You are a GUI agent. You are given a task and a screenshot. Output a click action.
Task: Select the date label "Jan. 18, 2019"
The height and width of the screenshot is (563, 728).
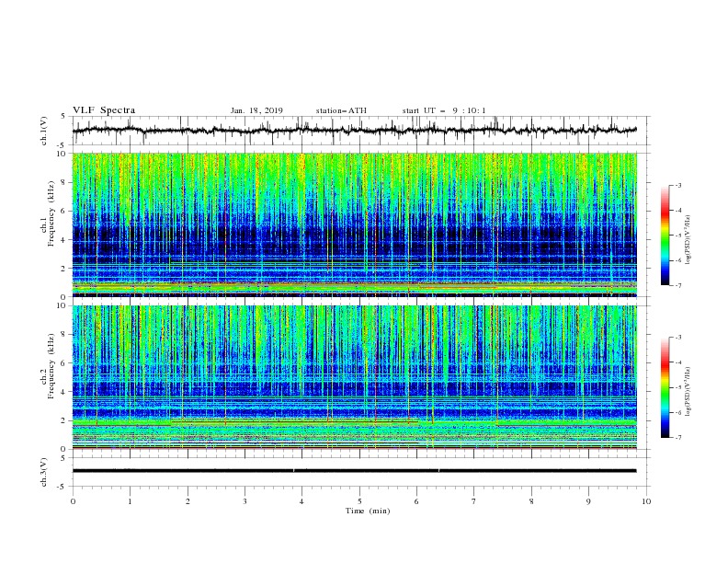point(256,110)
